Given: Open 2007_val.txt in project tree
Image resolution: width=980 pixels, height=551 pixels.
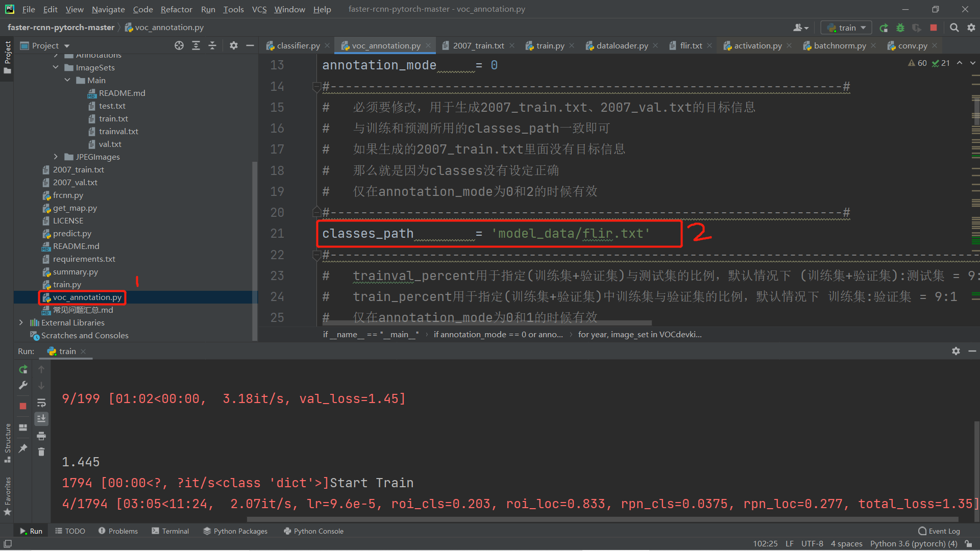Looking at the screenshot, I should 75,182.
